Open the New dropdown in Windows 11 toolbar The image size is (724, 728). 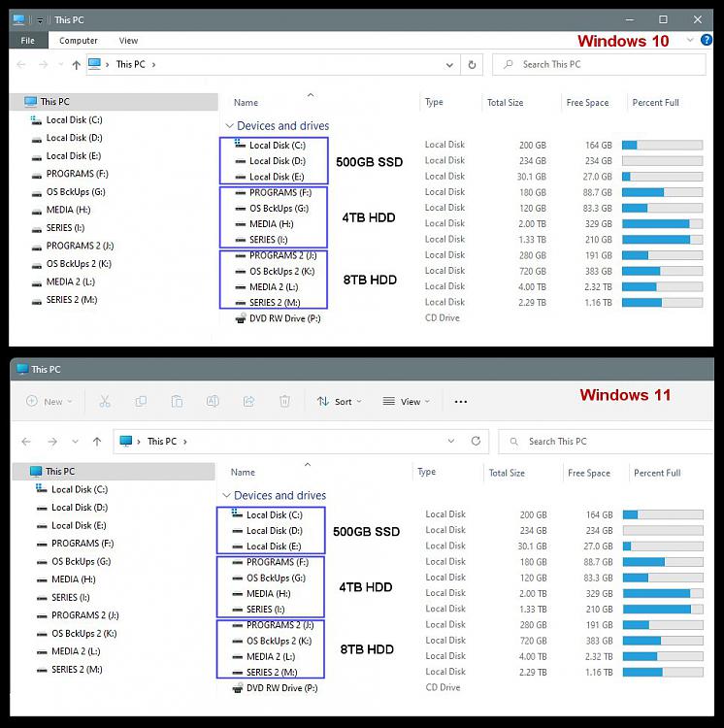click(49, 402)
